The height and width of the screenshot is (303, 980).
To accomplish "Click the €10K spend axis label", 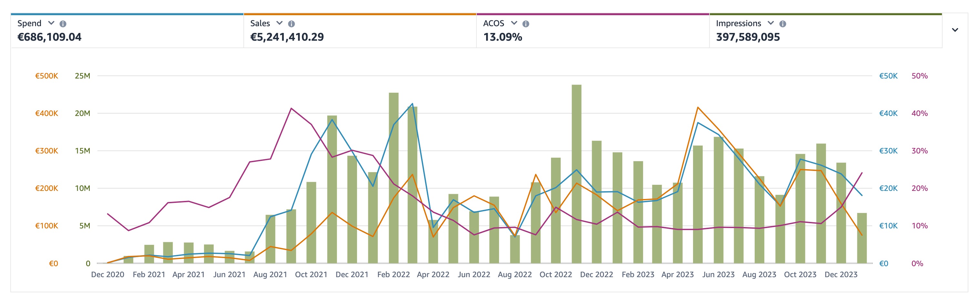I will pyautogui.click(x=888, y=226).
